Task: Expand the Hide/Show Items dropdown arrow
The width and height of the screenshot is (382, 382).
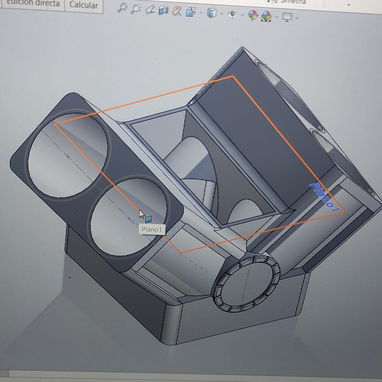Action: click(242, 15)
